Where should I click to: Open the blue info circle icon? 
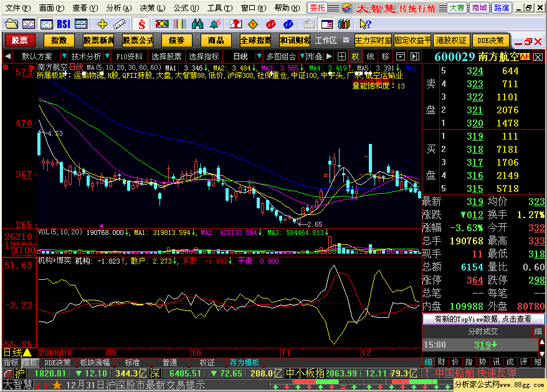point(288,24)
